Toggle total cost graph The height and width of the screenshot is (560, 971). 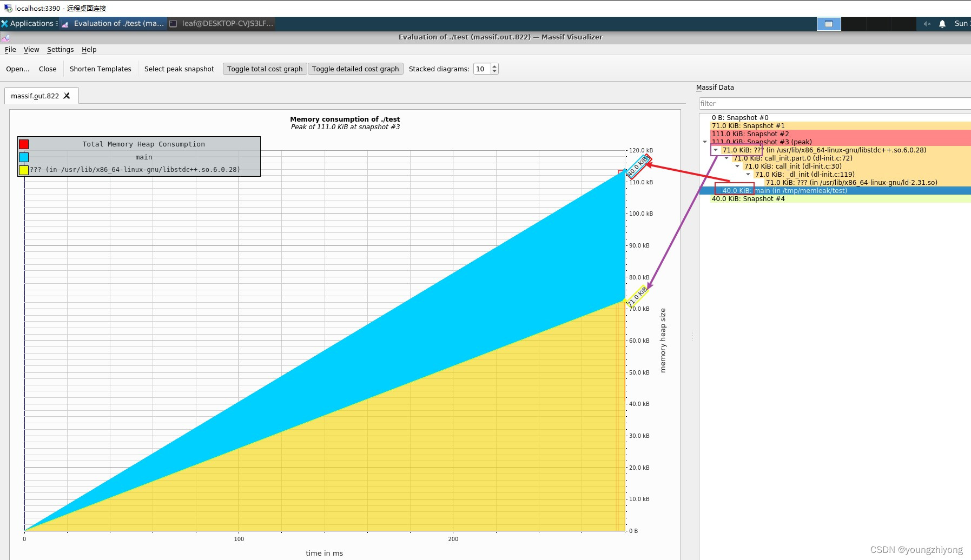pos(265,69)
